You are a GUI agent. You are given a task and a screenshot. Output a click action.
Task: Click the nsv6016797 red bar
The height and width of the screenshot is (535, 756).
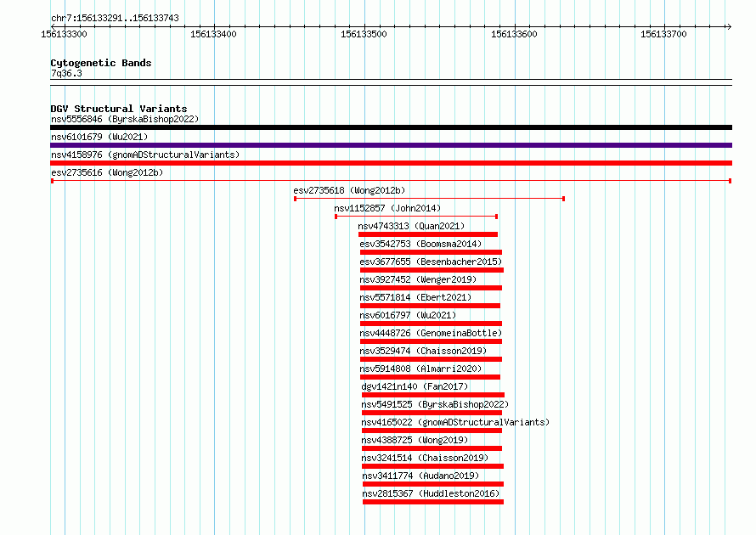tap(431, 324)
